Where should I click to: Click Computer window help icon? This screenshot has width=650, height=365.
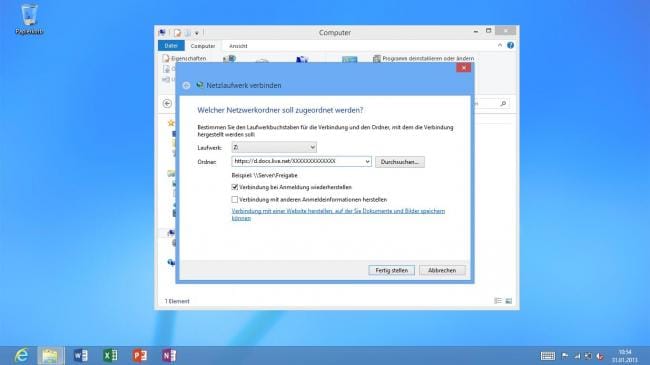[x=510, y=45]
